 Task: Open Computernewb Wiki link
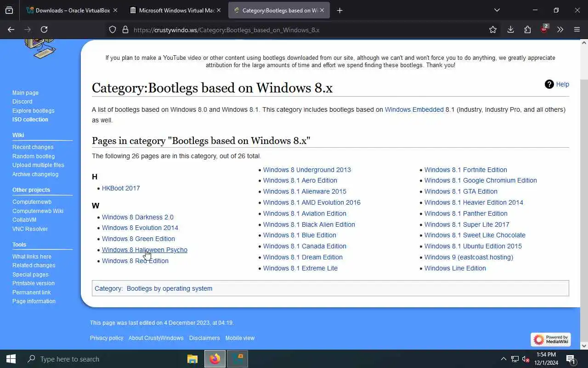[38, 211]
